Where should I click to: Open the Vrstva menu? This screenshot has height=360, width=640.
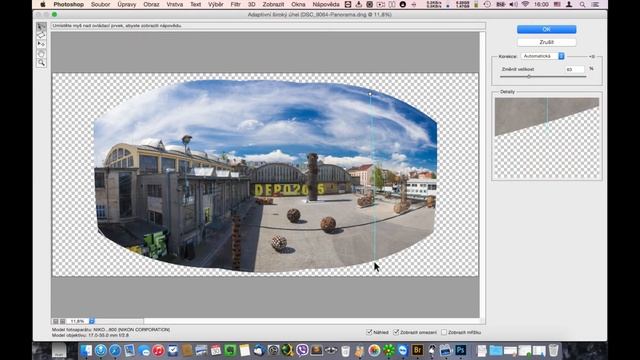coord(175,4)
